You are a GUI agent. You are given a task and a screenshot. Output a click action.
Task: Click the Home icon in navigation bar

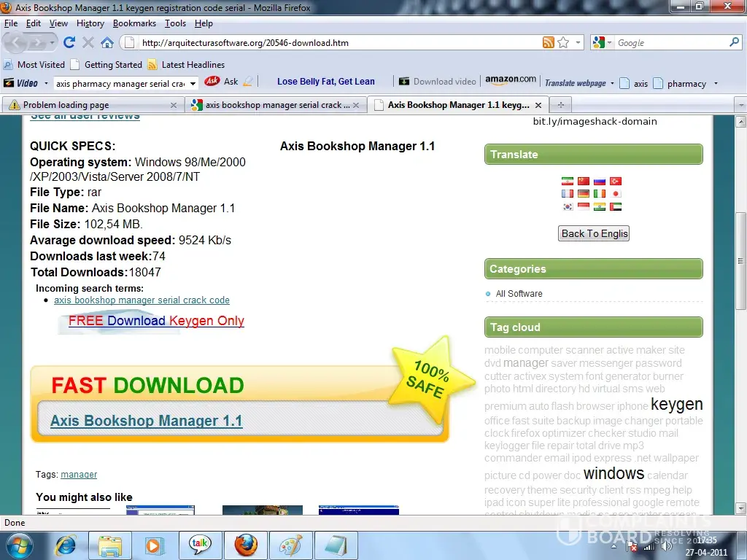pyautogui.click(x=107, y=43)
